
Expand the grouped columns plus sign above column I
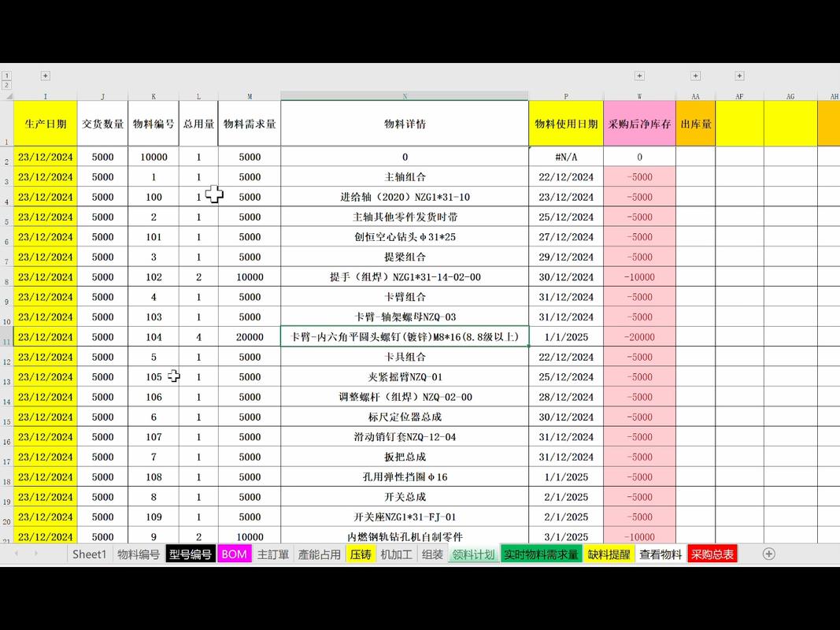click(45, 76)
